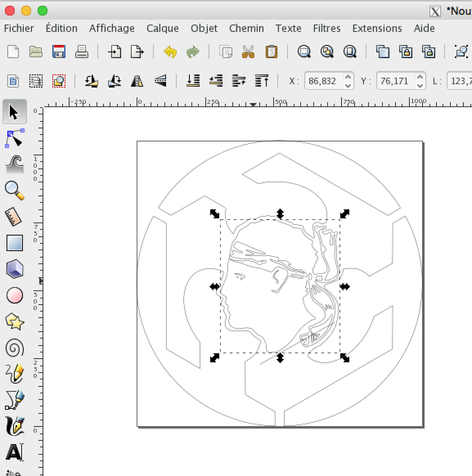Open the Filtres menu
The image size is (472, 476).
coord(327,28)
